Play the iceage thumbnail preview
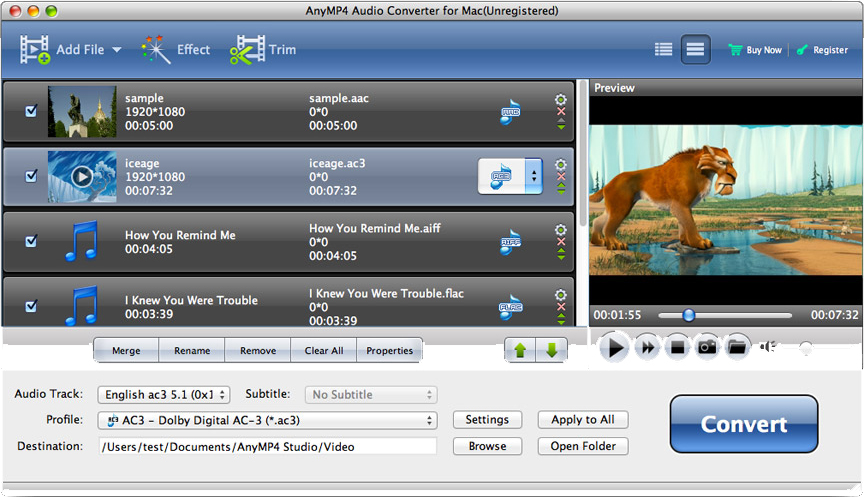The image size is (864, 497). click(x=82, y=177)
